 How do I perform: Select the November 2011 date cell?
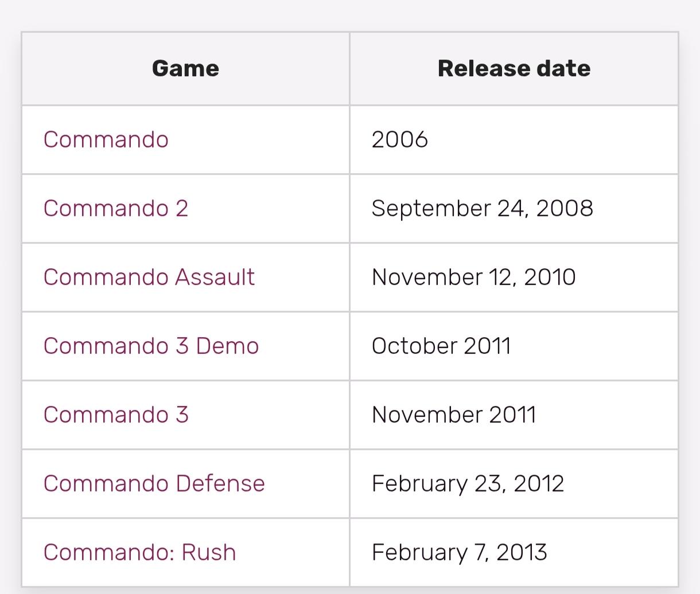453,415
